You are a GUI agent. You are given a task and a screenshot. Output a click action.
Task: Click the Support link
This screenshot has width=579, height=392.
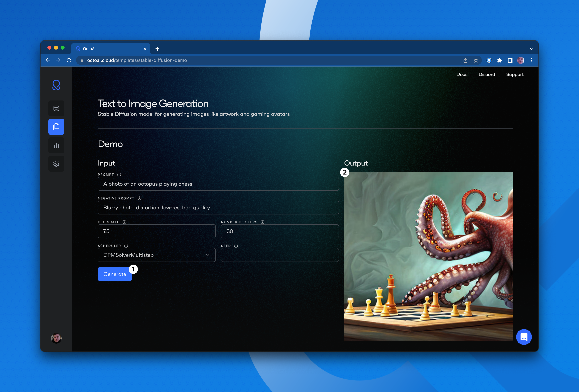point(515,74)
